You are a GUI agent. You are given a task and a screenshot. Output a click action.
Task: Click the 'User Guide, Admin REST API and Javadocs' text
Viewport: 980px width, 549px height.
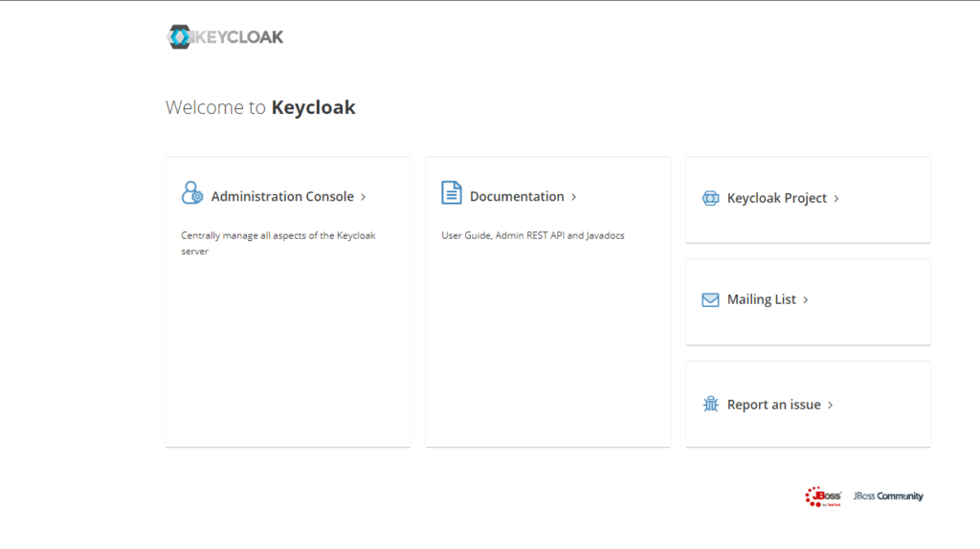tap(532, 235)
